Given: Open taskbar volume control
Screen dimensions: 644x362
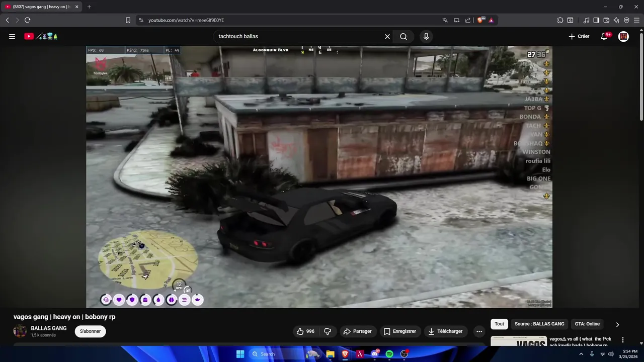Looking at the screenshot, I should (611, 354).
